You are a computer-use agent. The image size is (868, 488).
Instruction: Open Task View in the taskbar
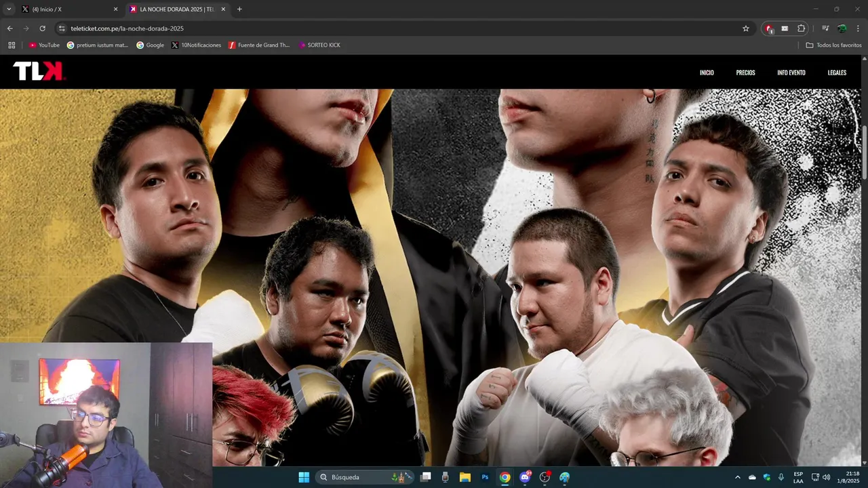[426, 477]
